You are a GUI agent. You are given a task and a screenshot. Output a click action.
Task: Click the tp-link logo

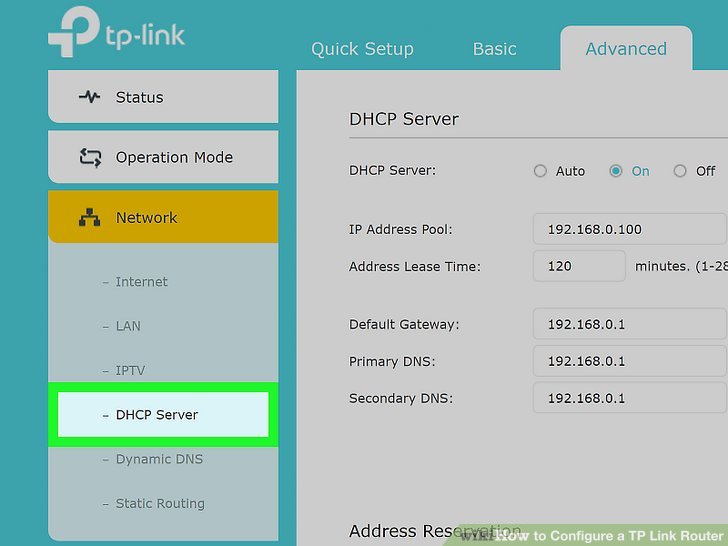(x=117, y=32)
